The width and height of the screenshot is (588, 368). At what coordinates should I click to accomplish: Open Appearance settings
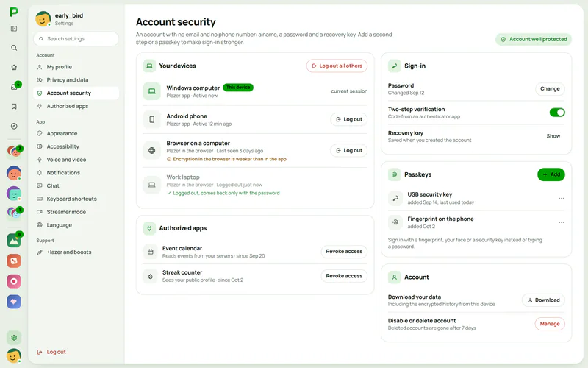(76, 133)
